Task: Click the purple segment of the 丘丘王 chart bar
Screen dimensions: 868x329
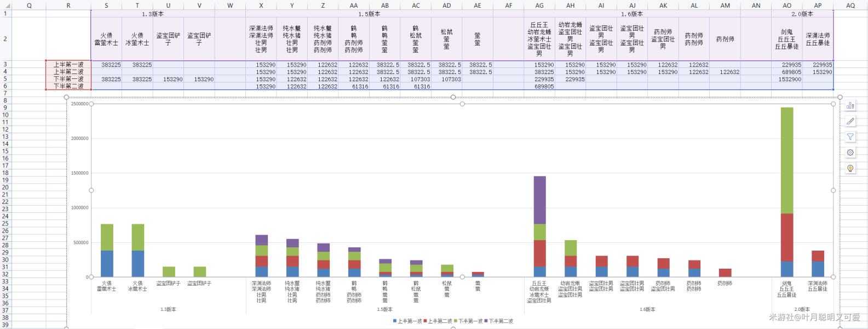Action: (x=539, y=200)
